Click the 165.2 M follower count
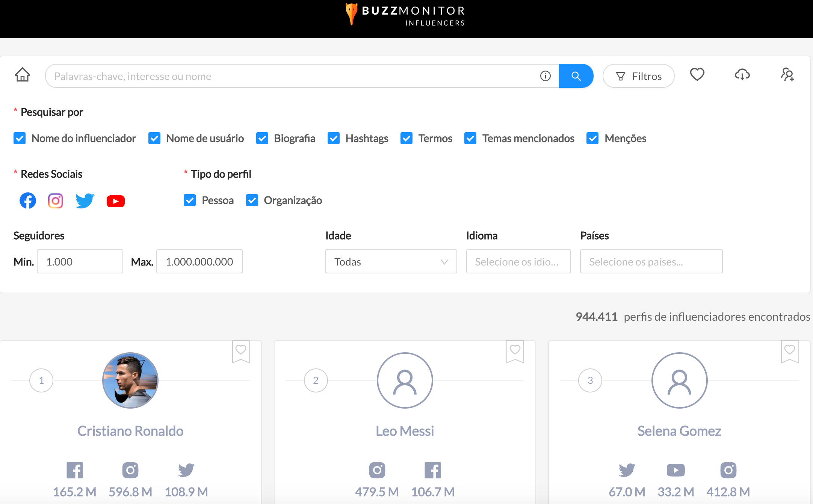Image resolution: width=813 pixels, height=504 pixels. point(75,492)
